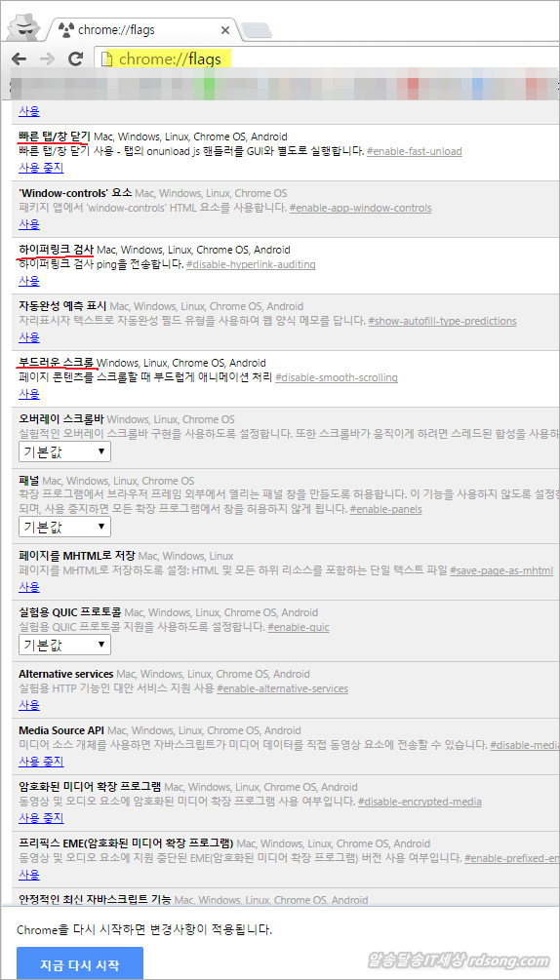Enable 부드러운 스크롤 via its 사용 link
This screenshot has width=560, height=980.
[28, 394]
